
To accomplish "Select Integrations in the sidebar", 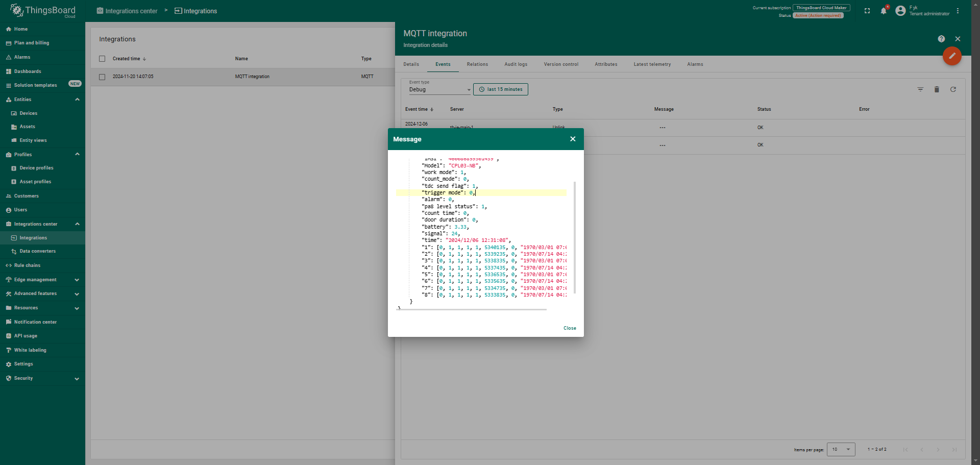I will [x=42, y=238].
